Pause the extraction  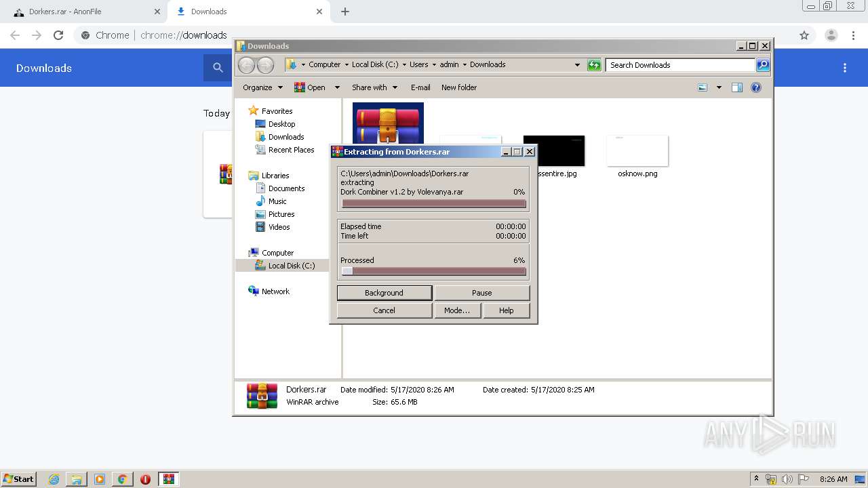pyautogui.click(x=482, y=293)
